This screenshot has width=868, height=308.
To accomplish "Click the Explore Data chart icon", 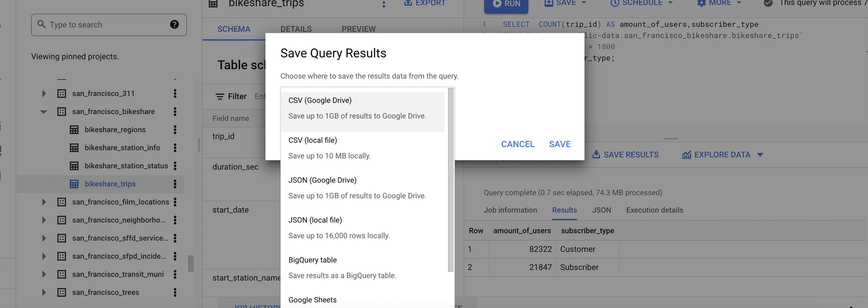I will pyautogui.click(x=686, y=155).
